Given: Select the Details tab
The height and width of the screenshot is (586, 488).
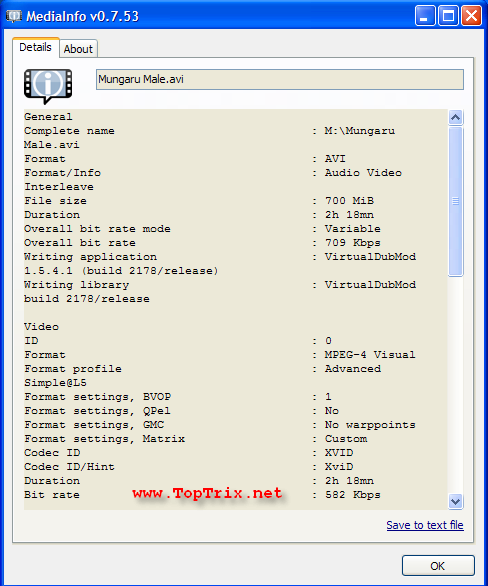Looking at the screenshot, I should pos(35,47).
